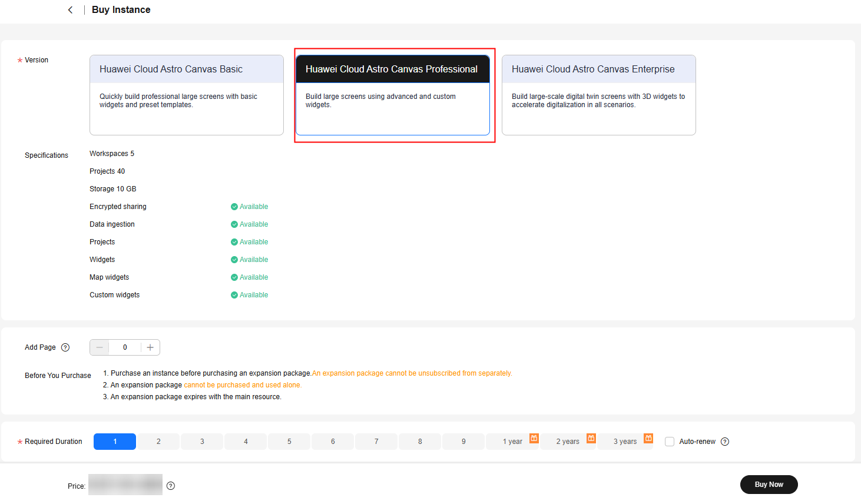The width and height of the screenshot is (861, 504).
Task: Click the Custom widgets label
Action: coord(114,295)
